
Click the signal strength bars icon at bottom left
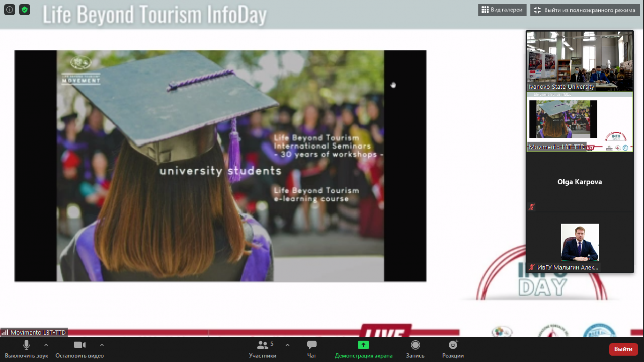[5, 332]
